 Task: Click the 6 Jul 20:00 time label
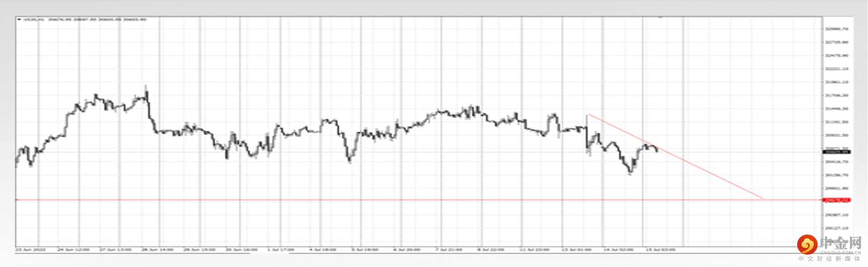[407, 250]
